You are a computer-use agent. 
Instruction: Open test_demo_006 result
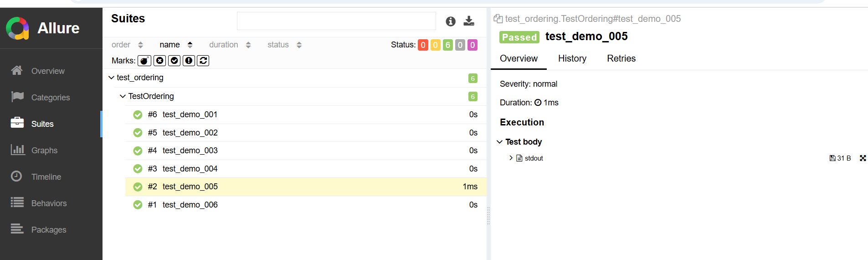pyautogui.click(x=306, y=205)
